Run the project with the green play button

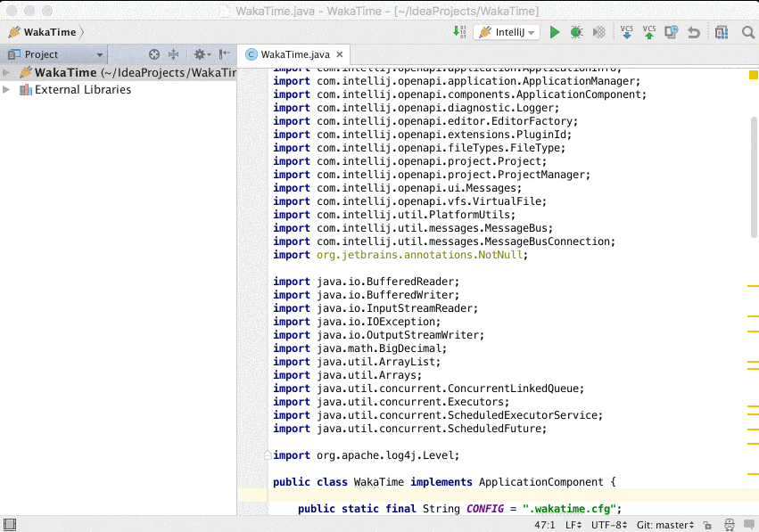[x=554, y=32]
